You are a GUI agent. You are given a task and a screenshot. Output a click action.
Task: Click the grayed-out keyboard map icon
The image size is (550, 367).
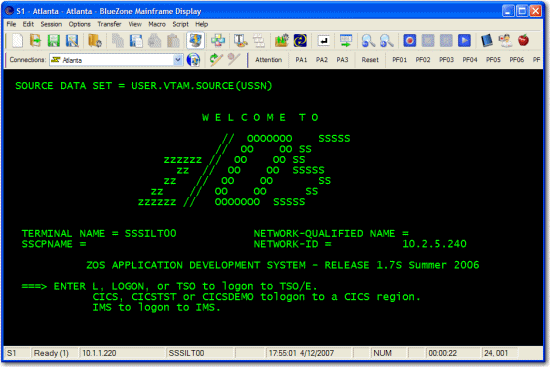click(x=259, y=41)
